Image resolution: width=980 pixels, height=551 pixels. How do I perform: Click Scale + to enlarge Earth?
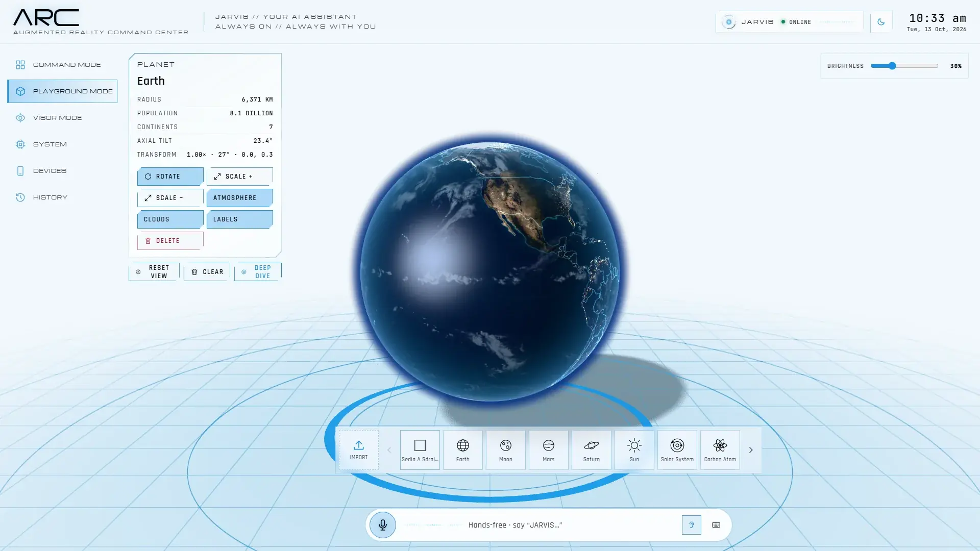tap(239, 176)
